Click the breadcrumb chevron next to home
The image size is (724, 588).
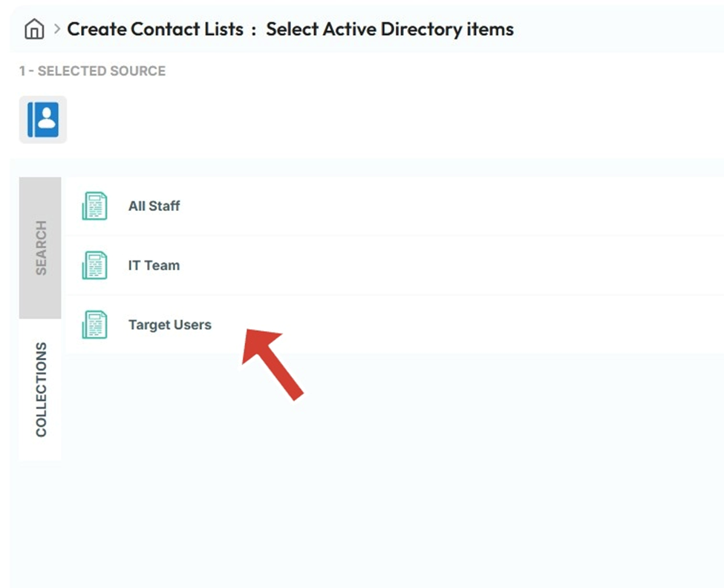coord(56,29)
